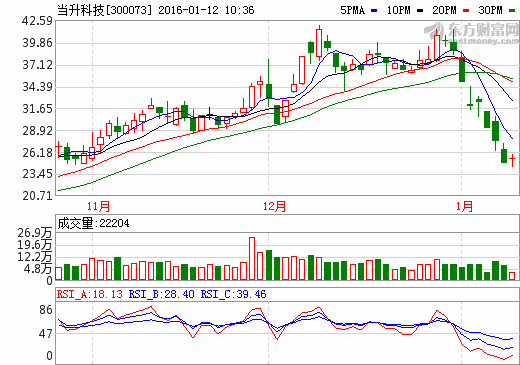Screen dimensions: 520x365
Task: Click the 31.65 price axis label
Action: (37, 109)
